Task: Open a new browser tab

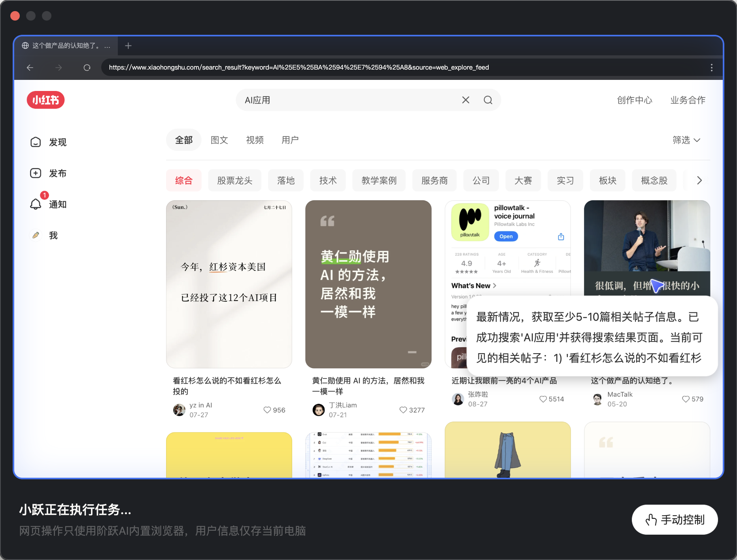Action: click(128, 46)
